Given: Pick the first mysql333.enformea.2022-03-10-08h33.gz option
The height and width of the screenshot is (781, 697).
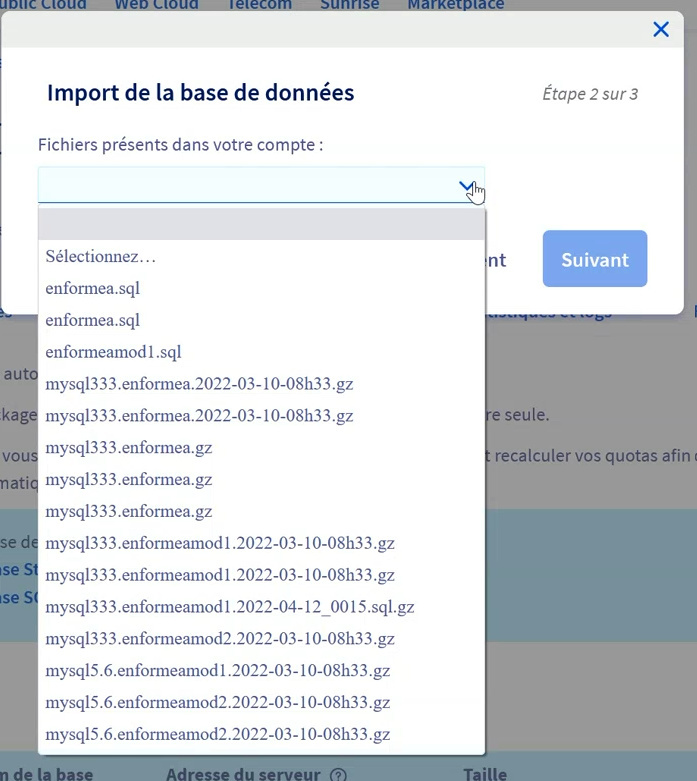Looking at the screenshot, I should point(199,384).
